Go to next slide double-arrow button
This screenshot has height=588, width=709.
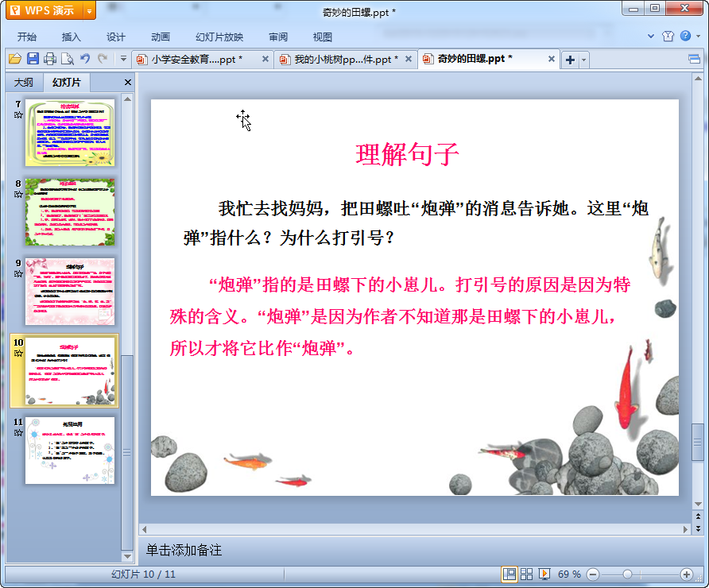(x=698, y=528)
